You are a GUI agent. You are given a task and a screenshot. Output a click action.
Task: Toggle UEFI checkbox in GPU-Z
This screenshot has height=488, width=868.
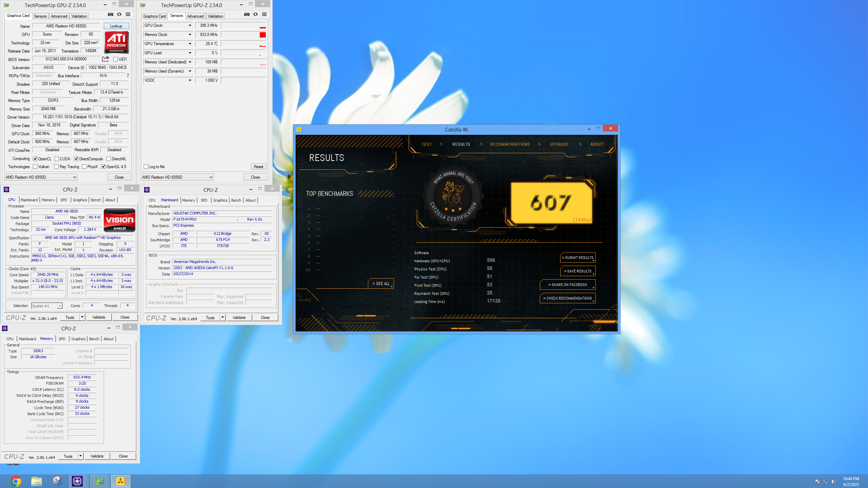115,59
